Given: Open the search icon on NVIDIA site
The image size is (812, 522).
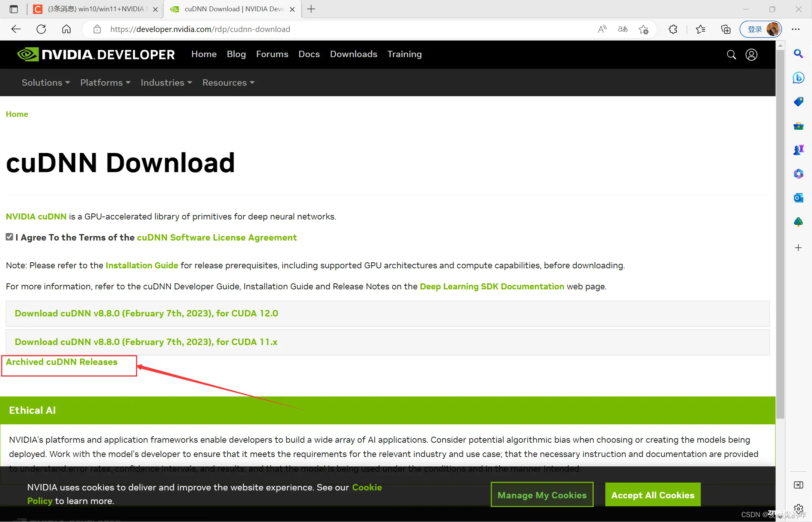Looking at the screenshot, I should [x=732, y=54].
